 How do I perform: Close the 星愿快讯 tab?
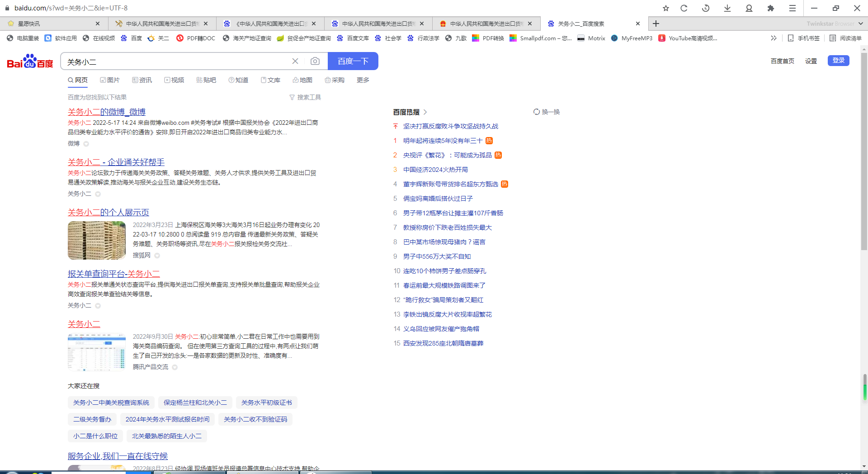[x=97, y=24]
